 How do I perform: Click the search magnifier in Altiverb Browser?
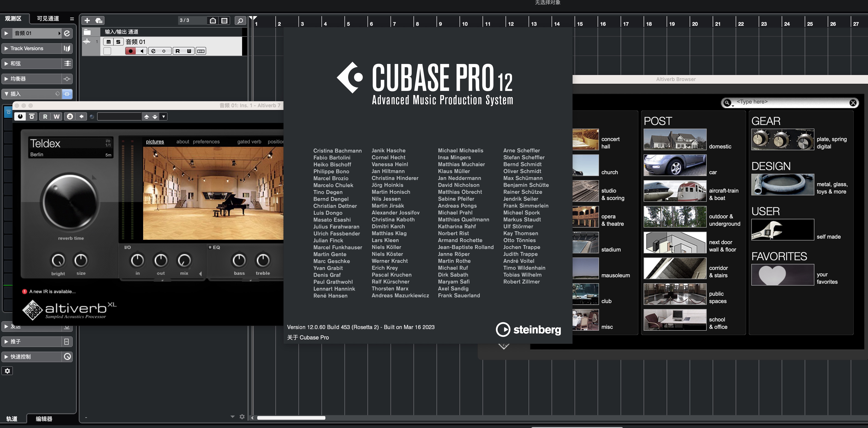(x=727, y=102)
